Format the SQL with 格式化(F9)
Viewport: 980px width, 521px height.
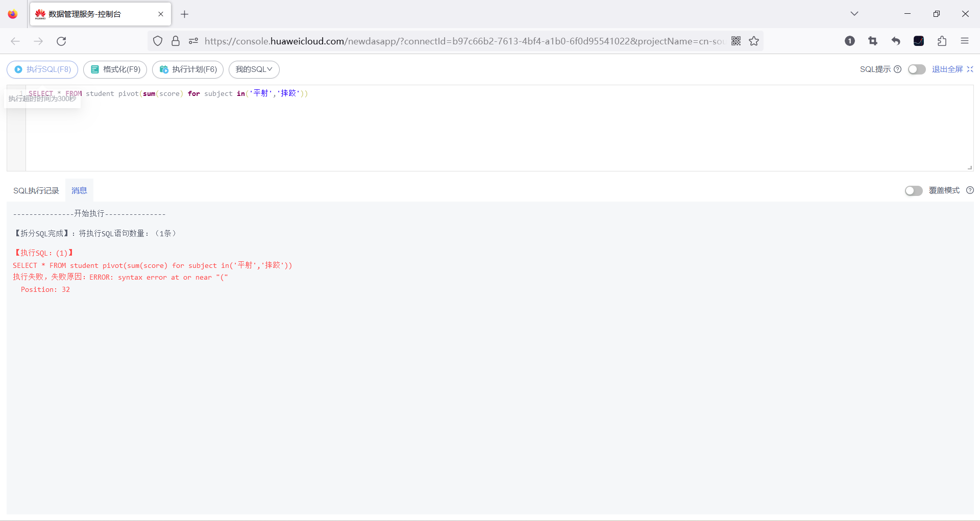tap(115, 69)
